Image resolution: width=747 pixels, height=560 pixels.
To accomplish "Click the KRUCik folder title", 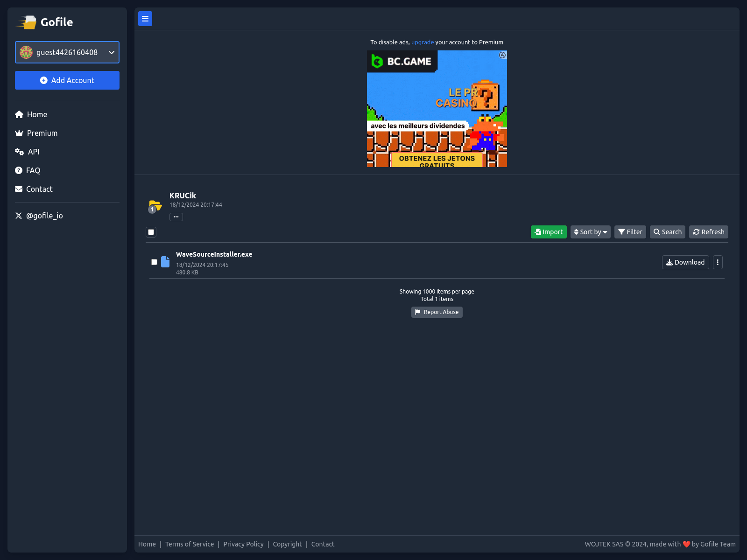I will coord(183,196).
